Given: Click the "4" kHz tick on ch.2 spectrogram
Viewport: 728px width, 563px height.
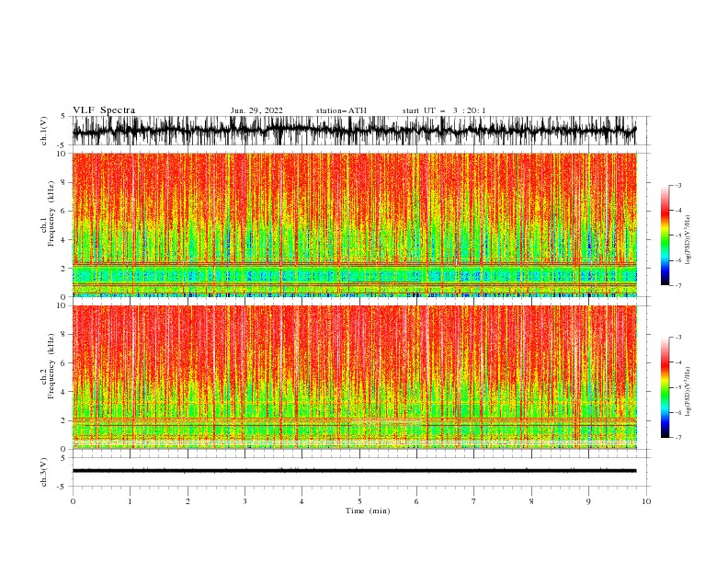Looking at the screenshot, I should pyautogui.click(x=64, y=392).
